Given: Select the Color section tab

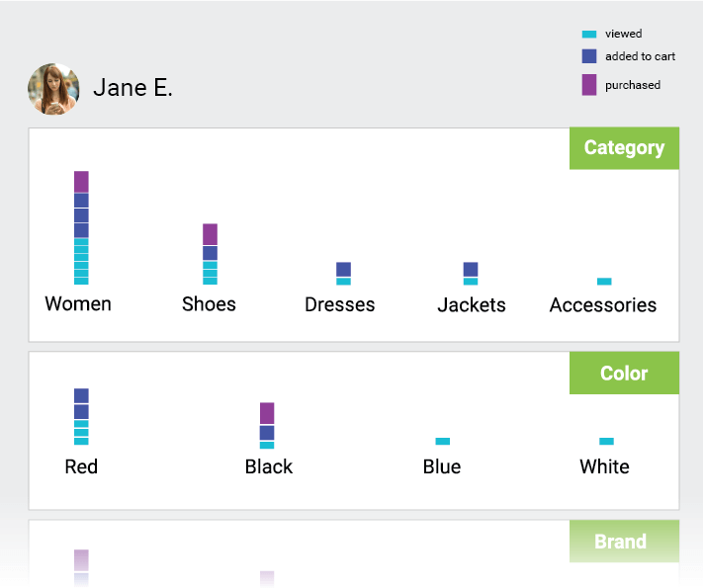Looking at the screenshot, I should 624,374.
